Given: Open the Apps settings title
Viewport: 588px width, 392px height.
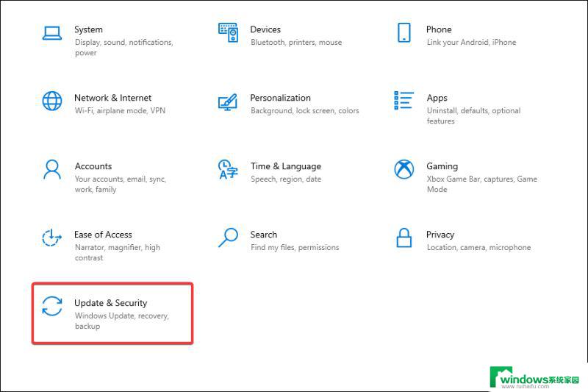Looking at the screenshot, I should [437, 99].
